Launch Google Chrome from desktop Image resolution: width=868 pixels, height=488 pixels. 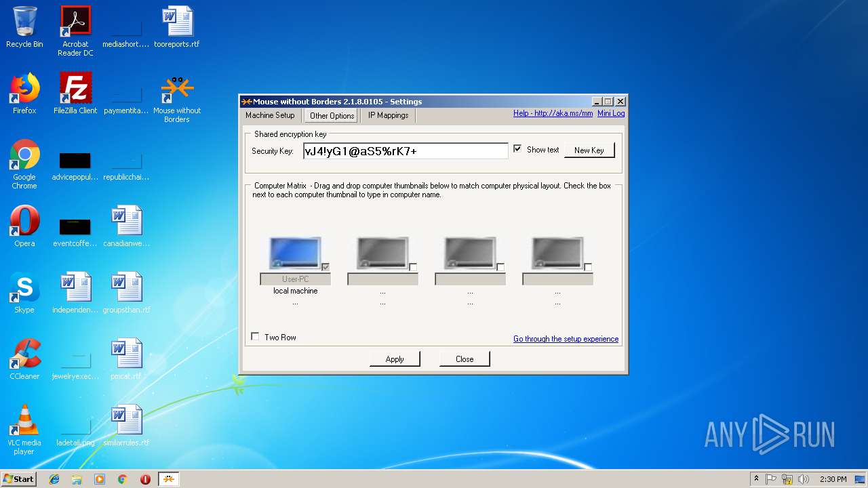coord(24,164)
